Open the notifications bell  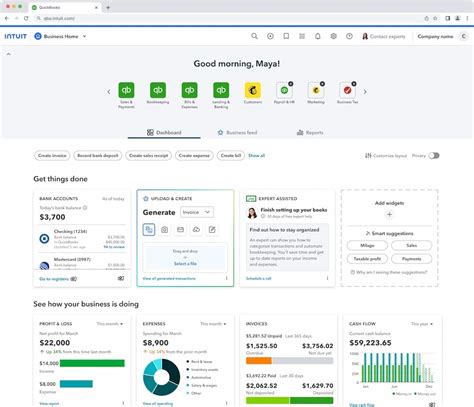(318, 36)
